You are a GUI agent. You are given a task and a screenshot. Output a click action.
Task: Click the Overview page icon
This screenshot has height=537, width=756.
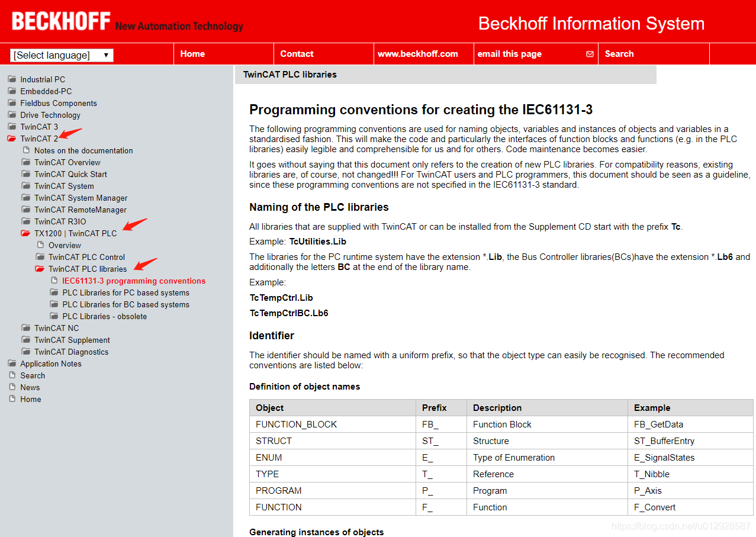tap(40, 245)
